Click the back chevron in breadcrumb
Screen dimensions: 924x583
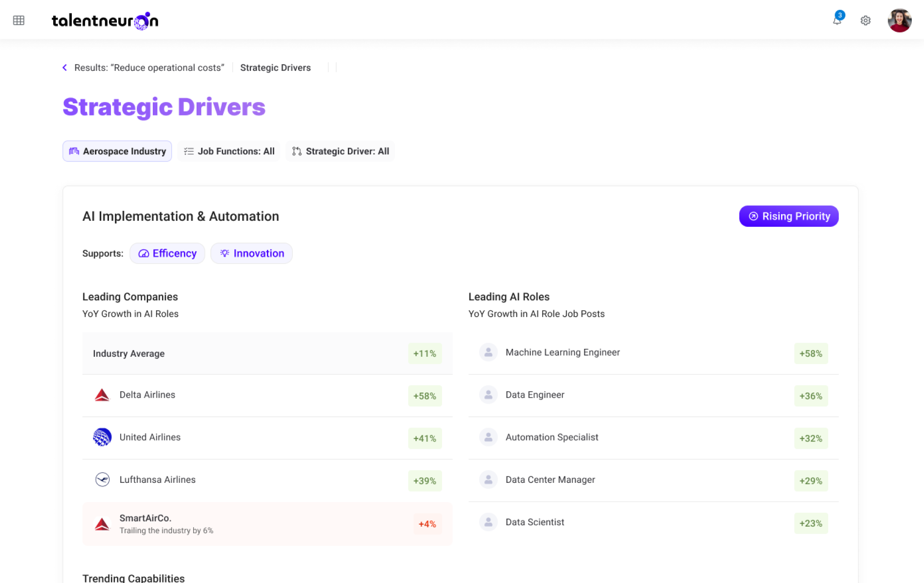point(65,68)
